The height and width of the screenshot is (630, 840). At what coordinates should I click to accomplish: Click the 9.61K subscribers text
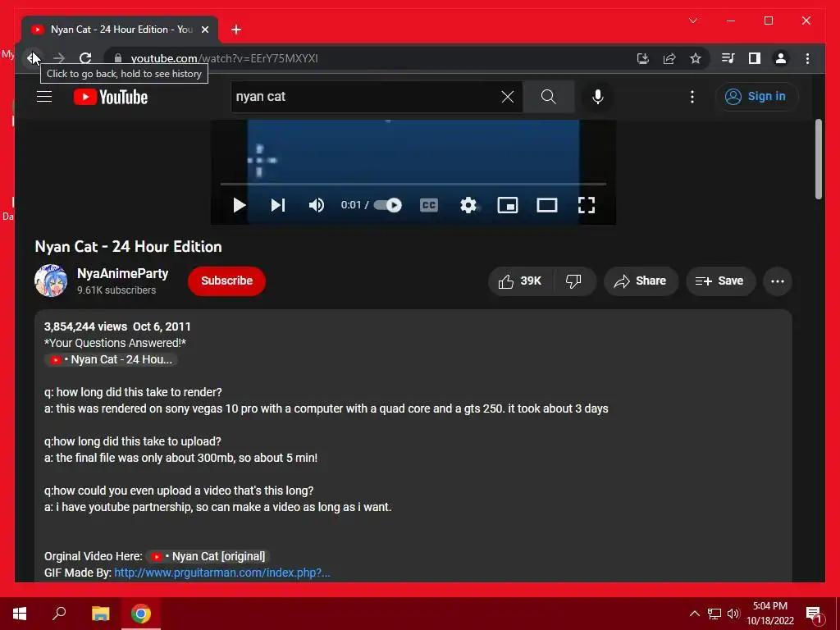[116, 290]
